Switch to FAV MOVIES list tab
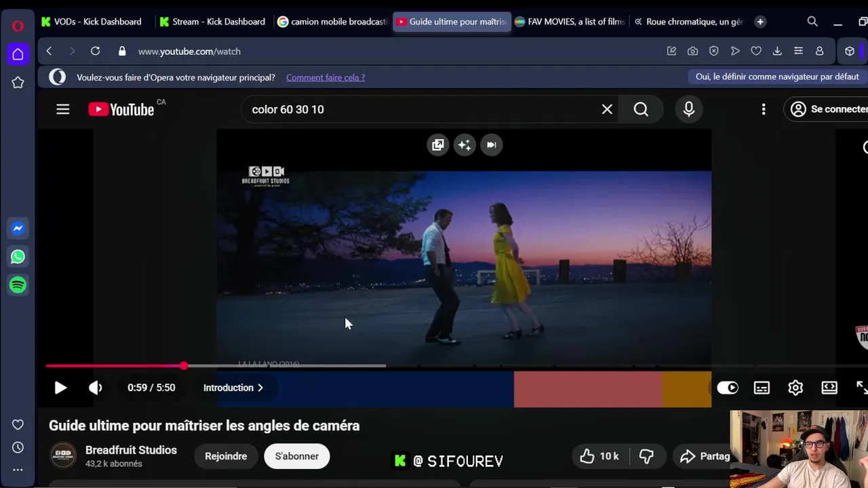The height and width of the screenshot is (488, 868). click(570, 22)
